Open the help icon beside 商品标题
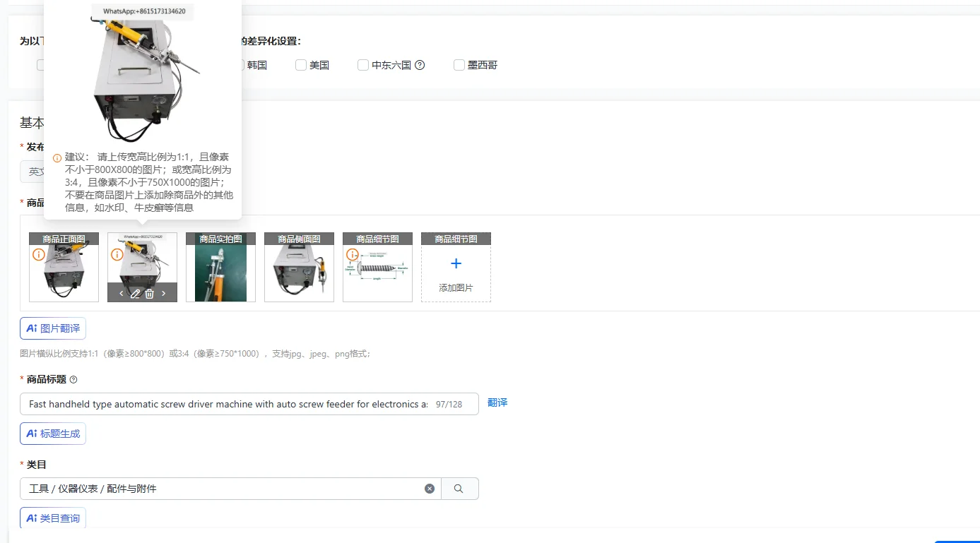The image size is (980, 543). [73, 379]
